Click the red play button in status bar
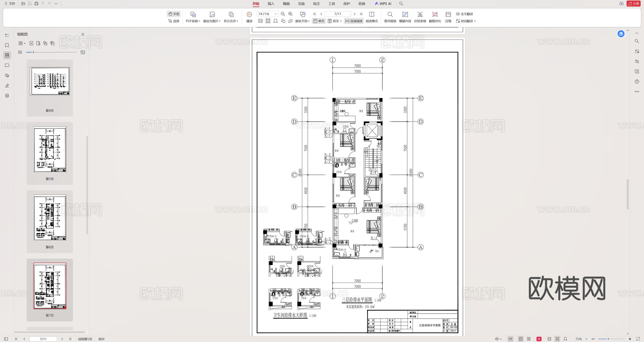 pyautogui.click(x=539, y=339)
